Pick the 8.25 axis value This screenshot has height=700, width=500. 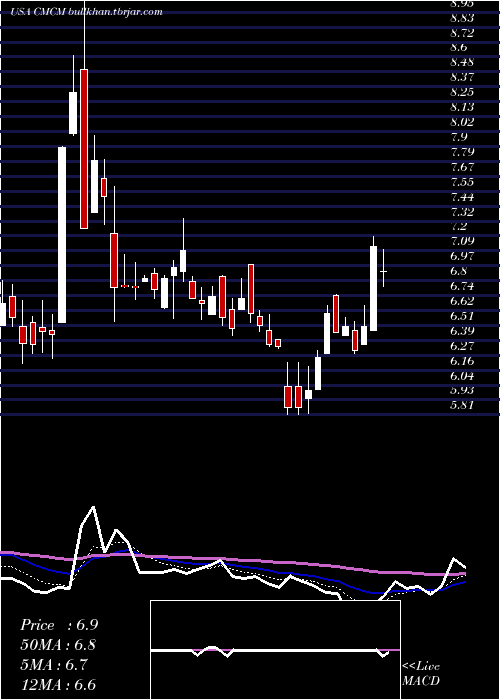coord(462,92)
